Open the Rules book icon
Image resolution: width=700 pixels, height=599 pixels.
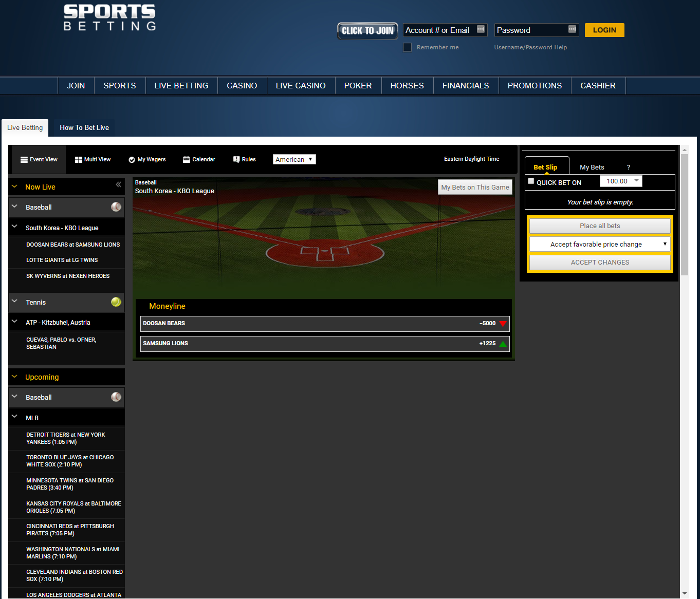236,160
